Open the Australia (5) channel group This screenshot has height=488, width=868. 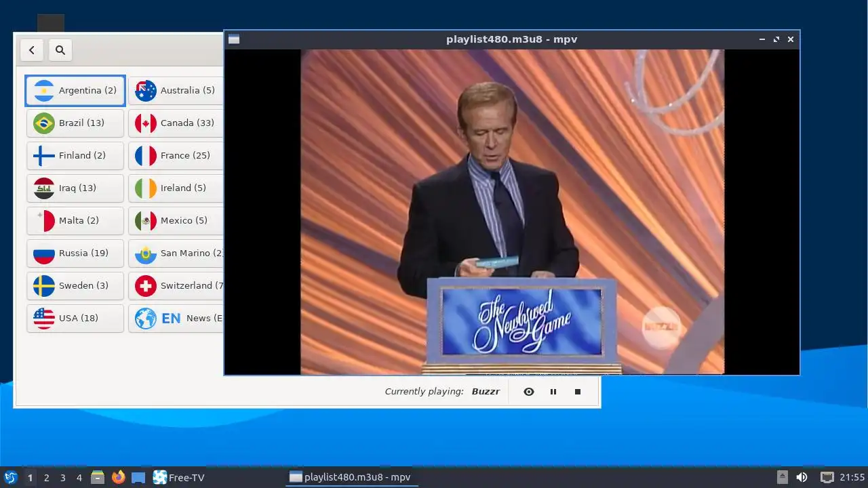pyautogui.click(x=176, y=90)
